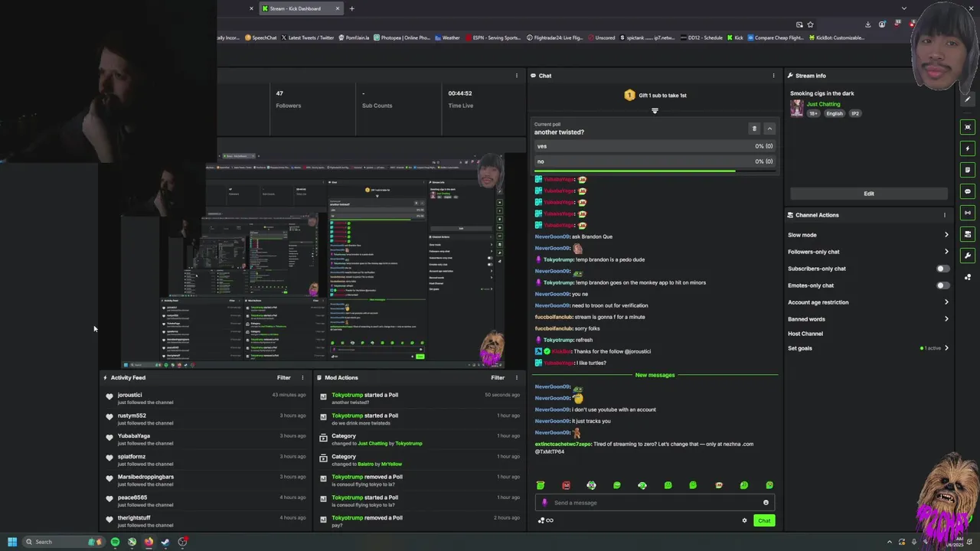
Task: Show hidden system tray icons
Action: click(889, 542)
